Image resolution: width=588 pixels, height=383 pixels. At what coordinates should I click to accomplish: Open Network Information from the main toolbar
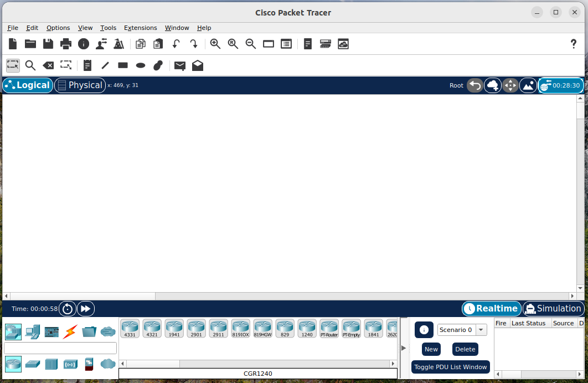click(x=84, y=44)
